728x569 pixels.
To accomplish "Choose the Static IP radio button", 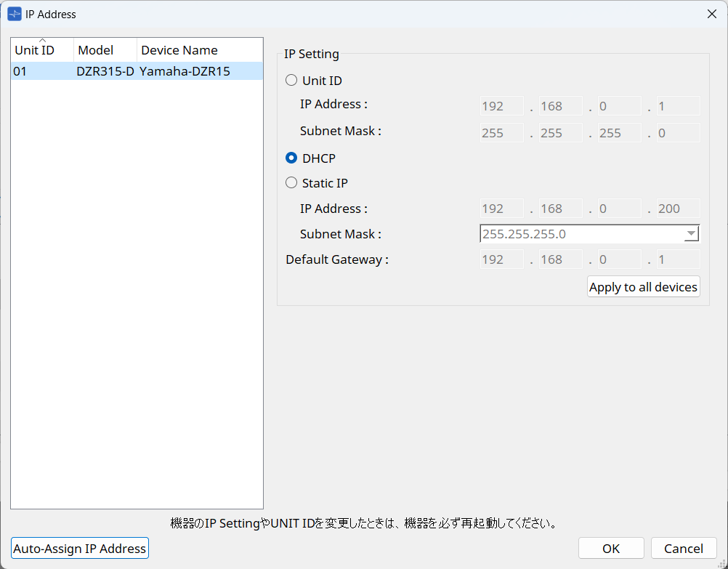I will [291, 183].
